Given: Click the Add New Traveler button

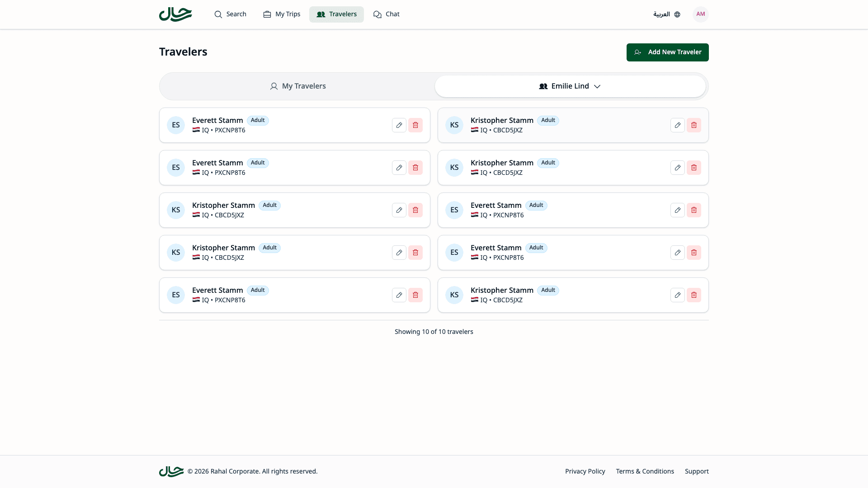Looking at the screenshot, I should pos(667,52).
